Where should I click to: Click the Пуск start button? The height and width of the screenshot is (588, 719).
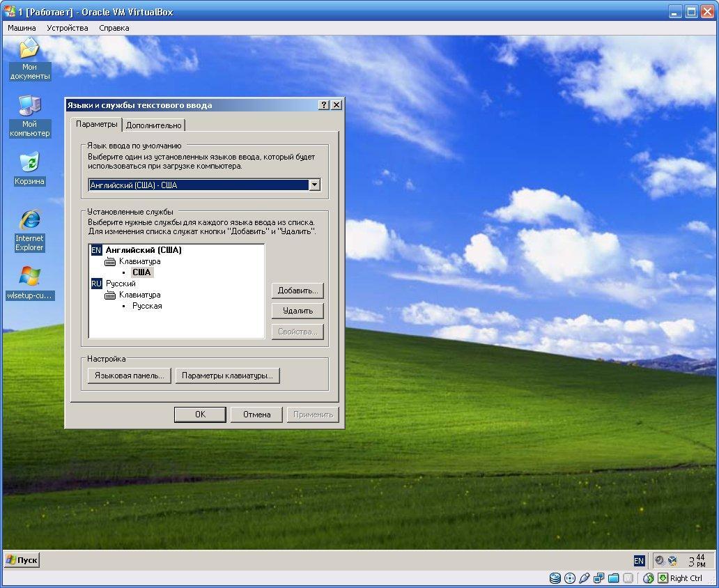click(22, 560)
